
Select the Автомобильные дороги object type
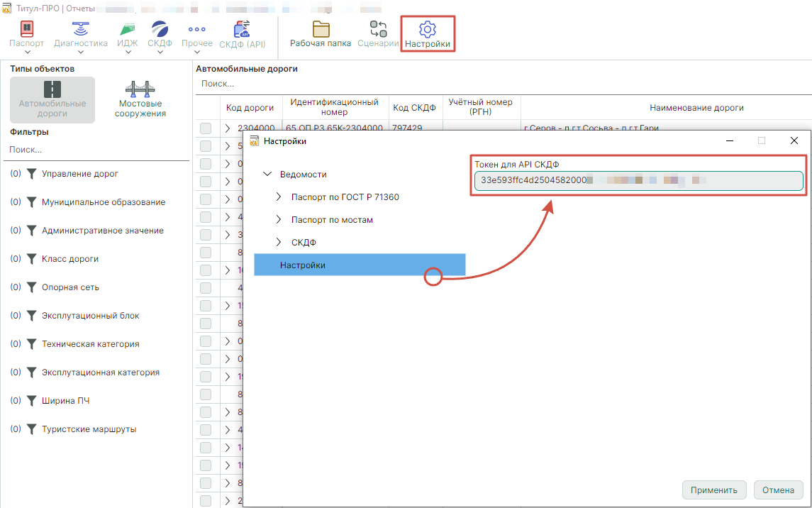[x=52, y=100]
